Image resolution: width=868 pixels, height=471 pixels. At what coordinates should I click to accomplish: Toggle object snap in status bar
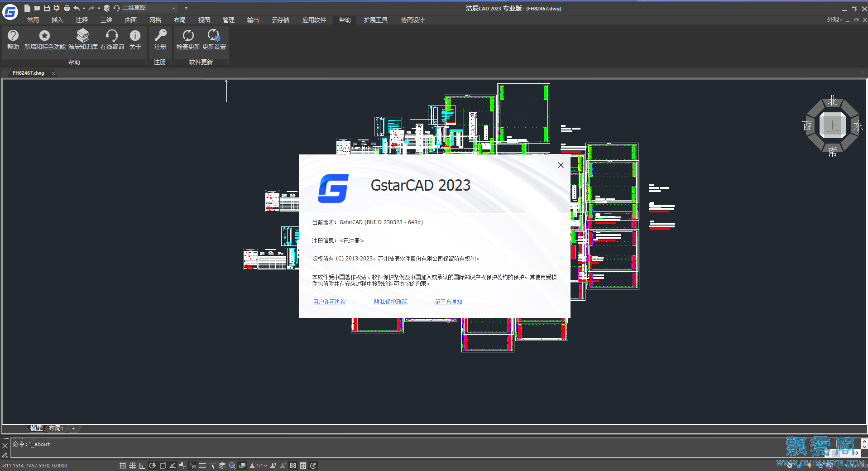pyautogui.click(x=163, y=466)
